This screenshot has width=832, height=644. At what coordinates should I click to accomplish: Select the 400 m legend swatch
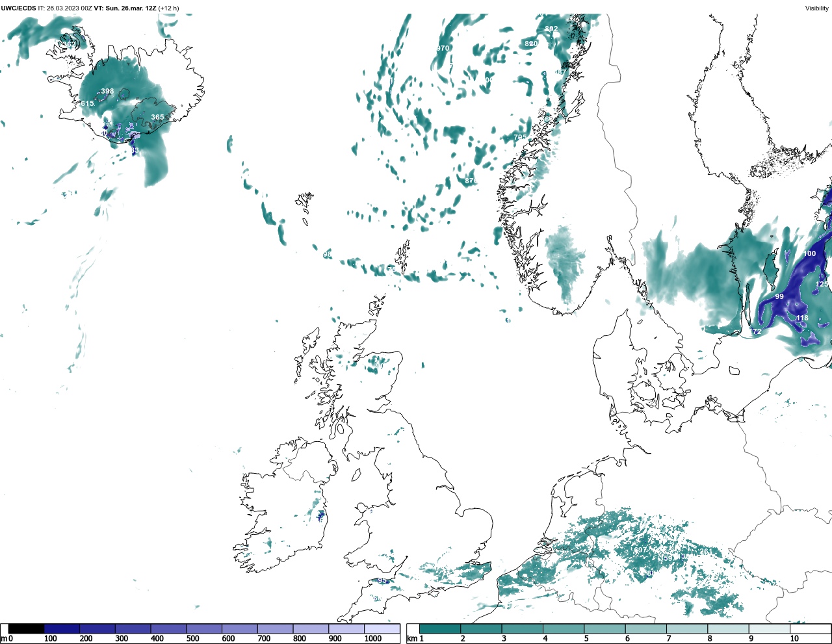pyautogui.click(x=168, y=629)
